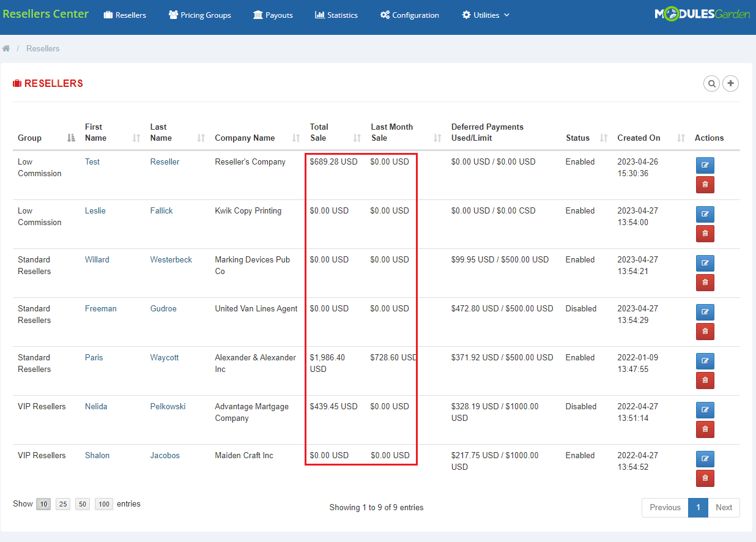Click company name Kwik Copy Printing
This screenshot has height=542, width=756.
pyautogui.click(x=248, y=211)
